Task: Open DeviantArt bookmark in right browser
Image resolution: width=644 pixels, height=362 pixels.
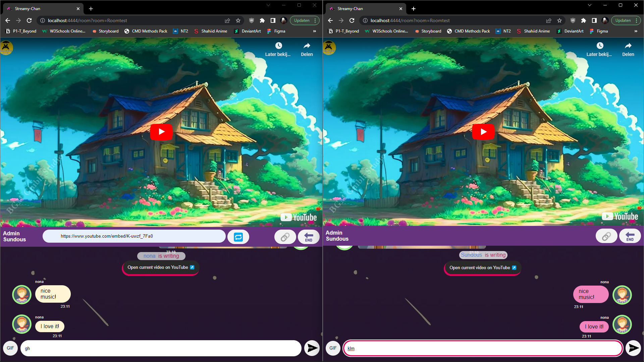Action: tap(570, 31)
